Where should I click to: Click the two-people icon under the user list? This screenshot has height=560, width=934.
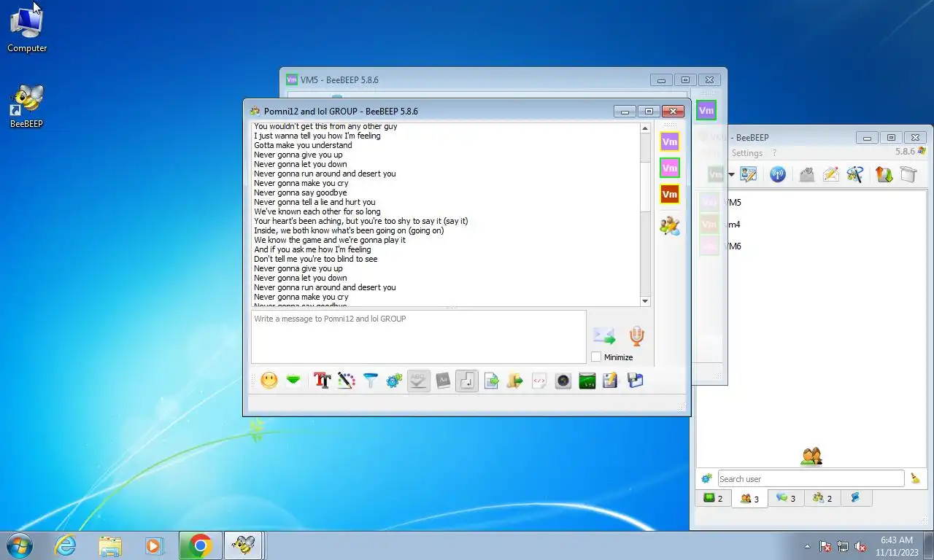(x=811, y=456)
